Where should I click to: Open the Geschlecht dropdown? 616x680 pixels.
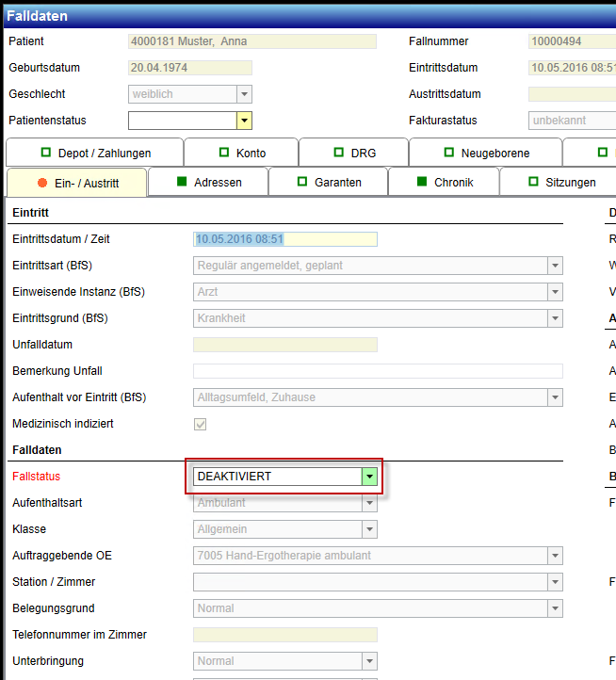(x=244, y=94)
